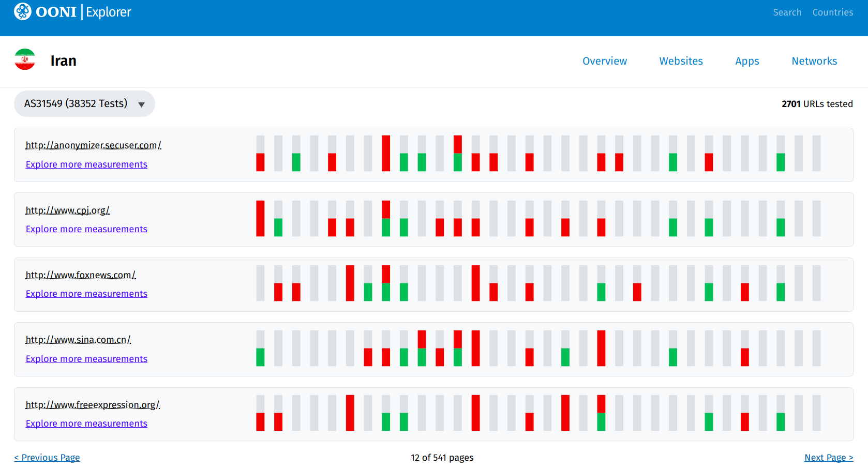Open the Countries menu
The image size is (868, 468).
pos(832,12)
